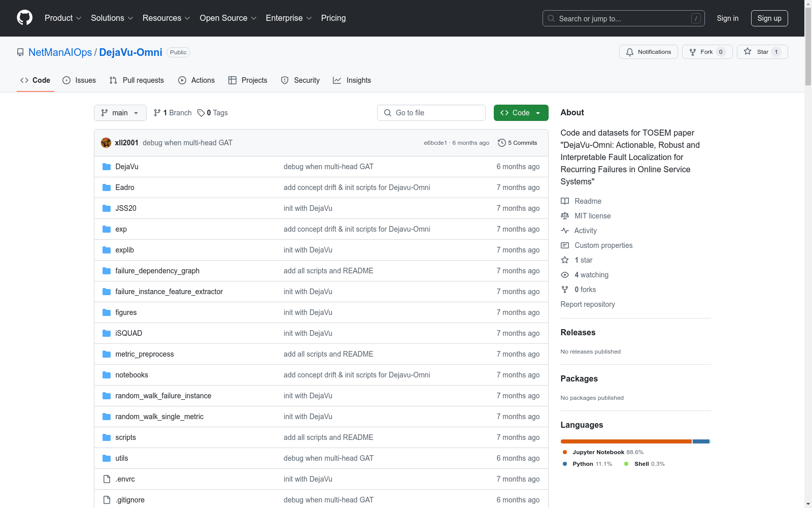
Task: Click the DejaVu folder icon
Action: tap(107, 167)
